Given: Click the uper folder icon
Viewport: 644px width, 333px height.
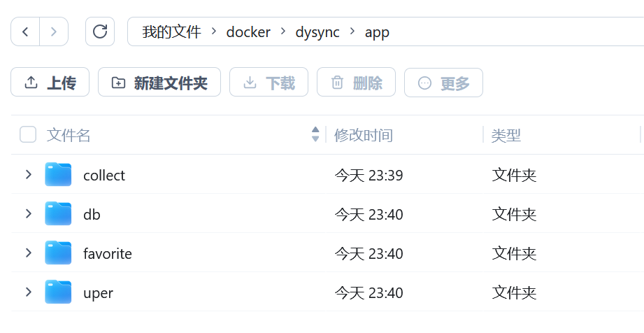Looking at the screenshot, I should tap(59, 292).
